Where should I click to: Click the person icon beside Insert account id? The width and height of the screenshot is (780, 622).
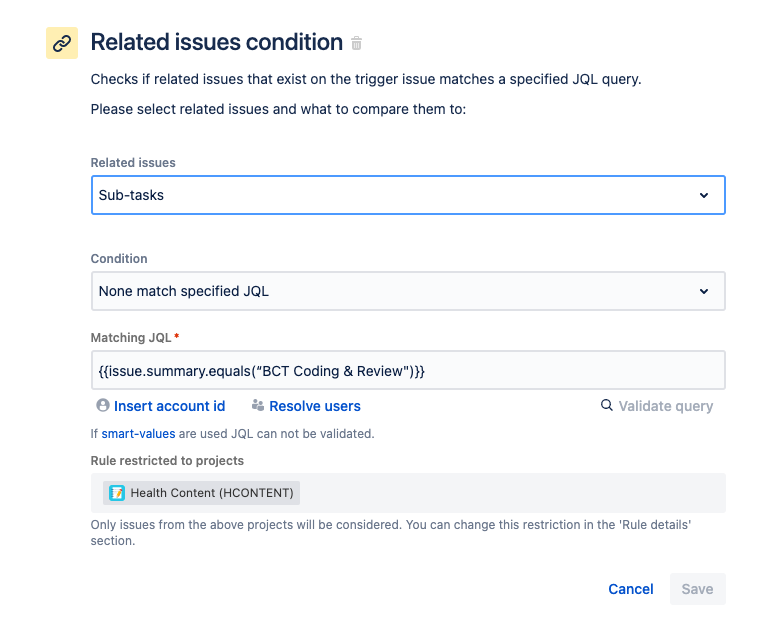(103, 406)
